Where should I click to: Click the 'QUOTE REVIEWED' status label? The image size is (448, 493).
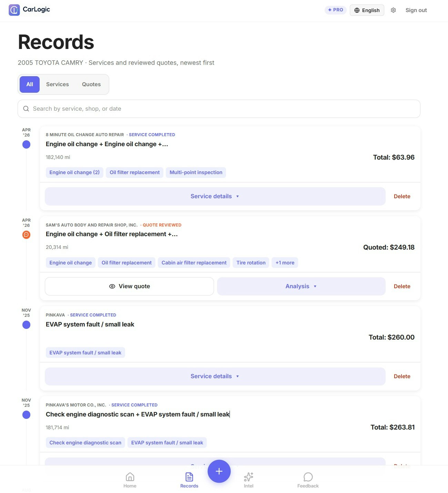coord(162,225)
